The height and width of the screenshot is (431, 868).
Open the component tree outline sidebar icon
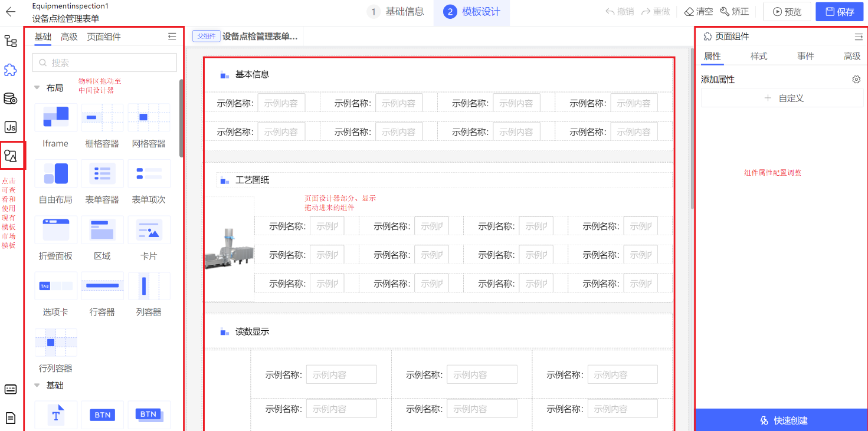(11, 41)
